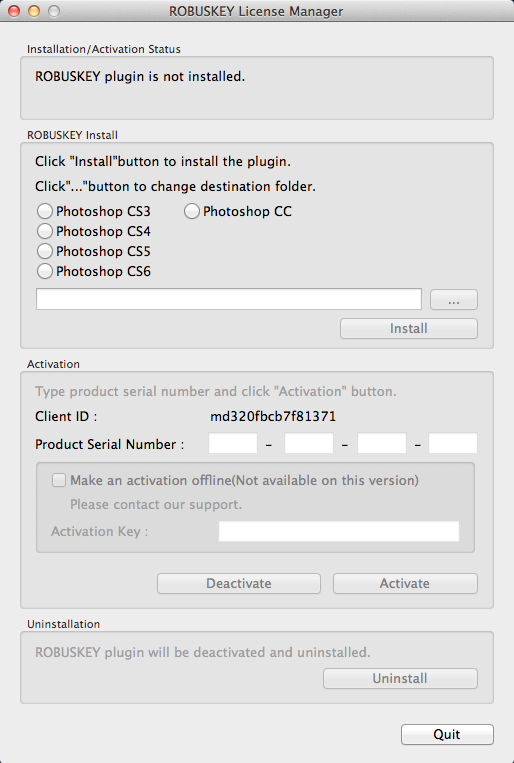Click the fourth serial number field
Image resolution: width=514 pixels, height=763 pixels.
[x=453, y=443]
